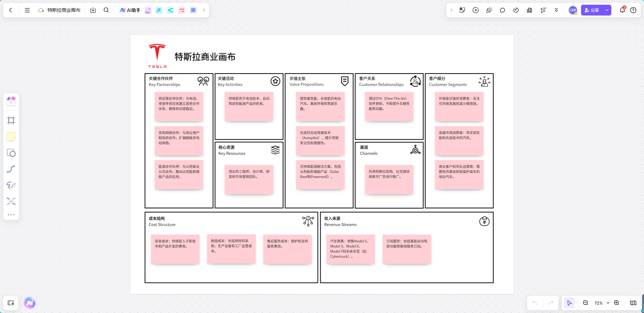This screenshot has height=313, width=644.
Task: Open the minimap book icon
Action: 633,303
